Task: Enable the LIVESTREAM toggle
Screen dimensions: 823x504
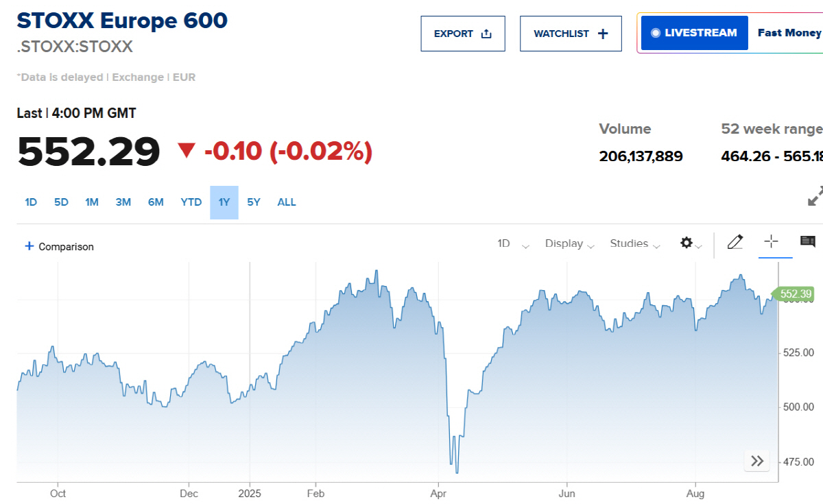Action: pyautogui.click(x=694, y=32)
